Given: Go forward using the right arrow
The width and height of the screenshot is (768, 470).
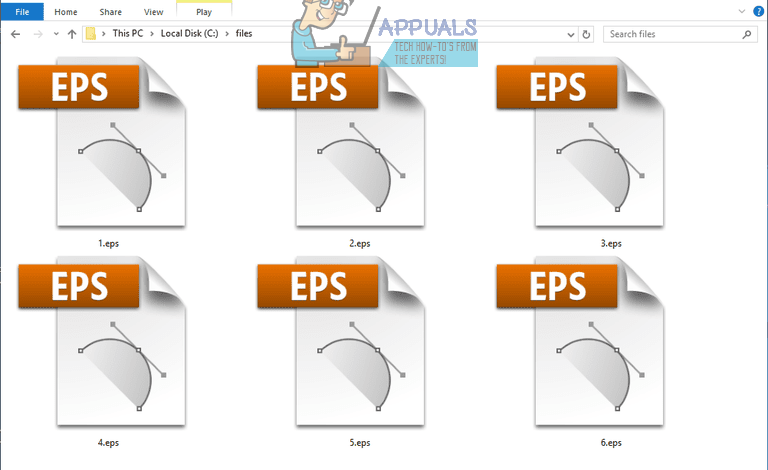Looking at the screenshot, I should [x=38, y=34].
